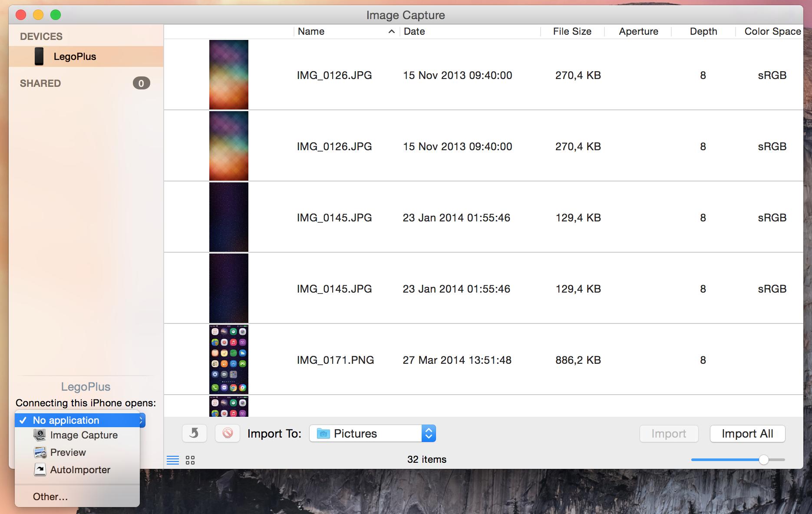Select the IMG_0171.PNG thumbnail
The image size is (812, 514).
[229, 359]
